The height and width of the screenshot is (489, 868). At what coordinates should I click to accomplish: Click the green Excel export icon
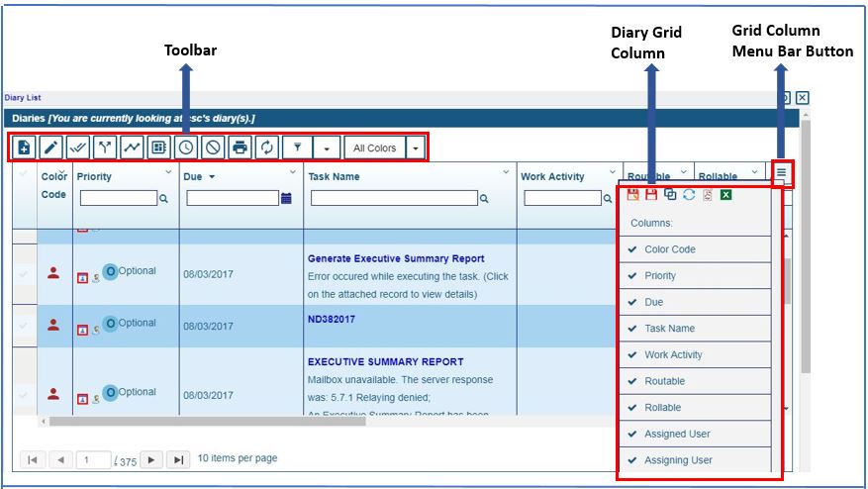tap(725, 195)
